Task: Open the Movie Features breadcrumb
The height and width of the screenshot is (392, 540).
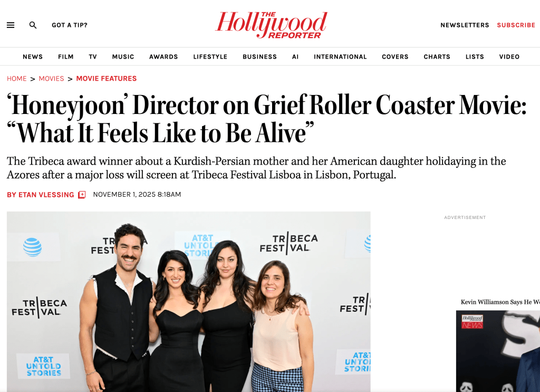Action: [107, 79]
